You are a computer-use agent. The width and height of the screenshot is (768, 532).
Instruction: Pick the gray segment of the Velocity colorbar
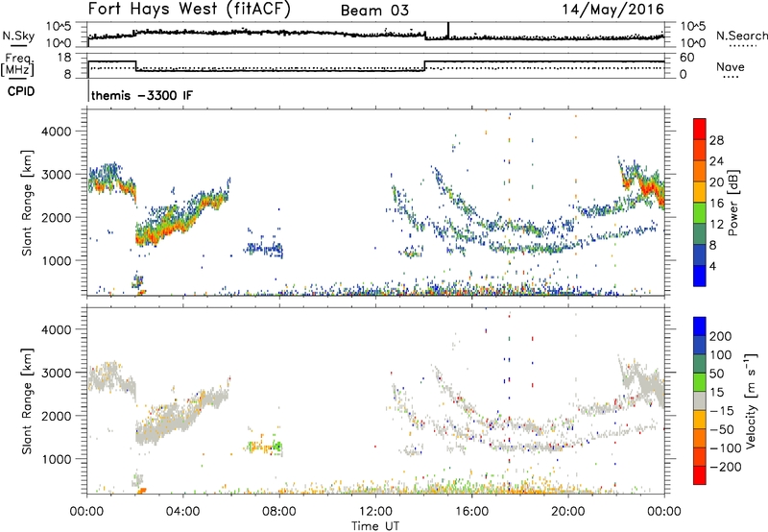(x=700, y=400)
